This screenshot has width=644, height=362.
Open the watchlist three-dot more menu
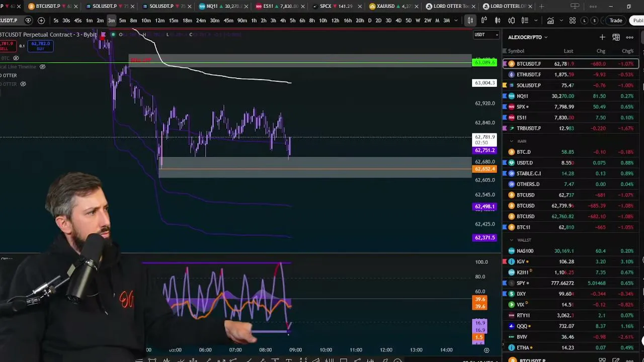pos(629,37)
